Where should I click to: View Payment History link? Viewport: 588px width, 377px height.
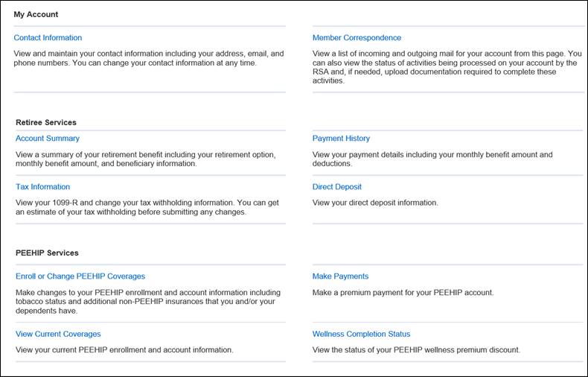click(341, 138)
